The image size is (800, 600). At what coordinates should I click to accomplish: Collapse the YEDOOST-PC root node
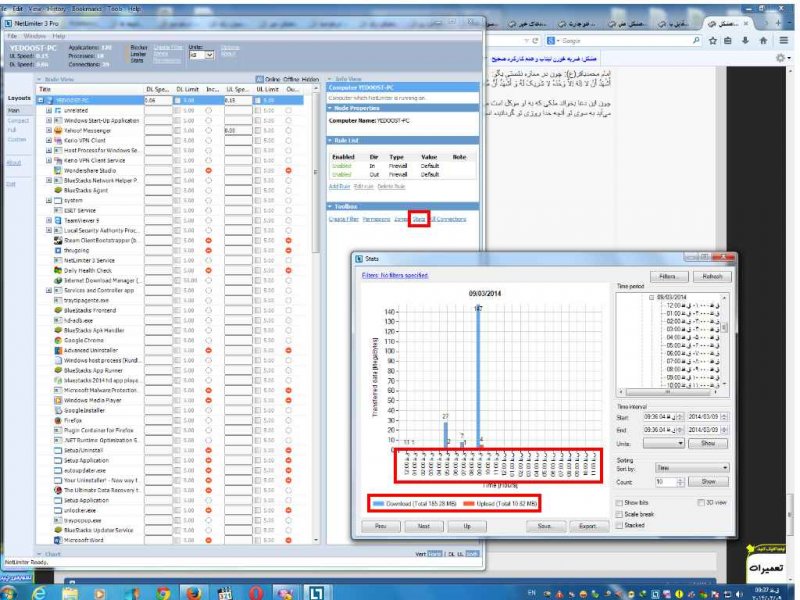click(40, 101)
